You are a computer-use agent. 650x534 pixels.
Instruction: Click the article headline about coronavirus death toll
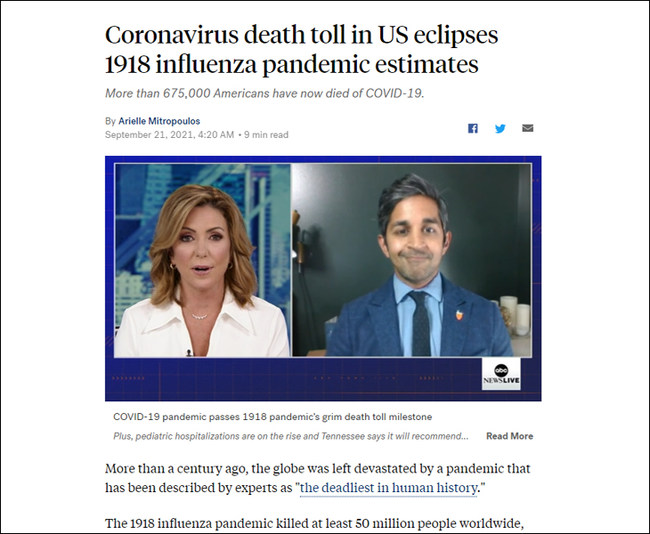(x=301, y=49)
